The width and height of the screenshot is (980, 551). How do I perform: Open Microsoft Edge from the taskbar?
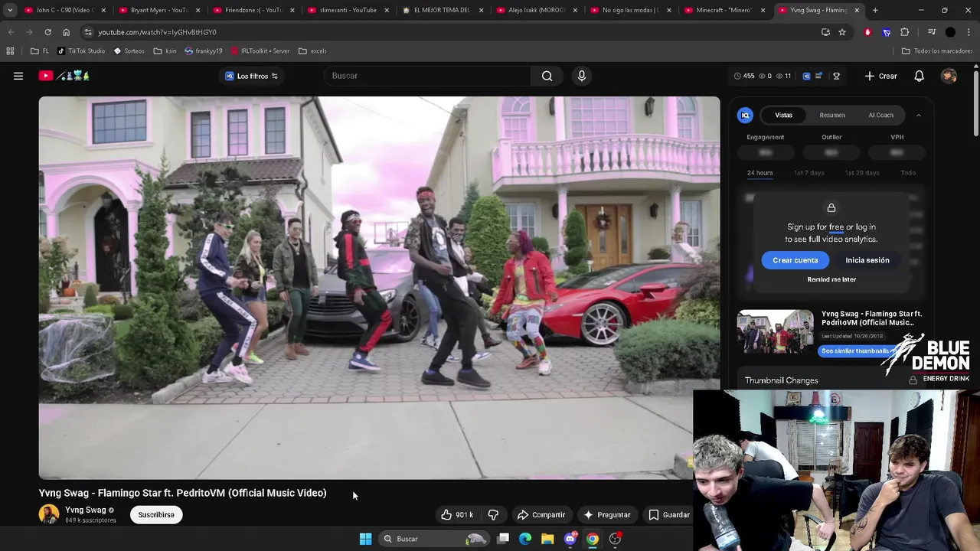pyautogui.click(x=525, y=539)
